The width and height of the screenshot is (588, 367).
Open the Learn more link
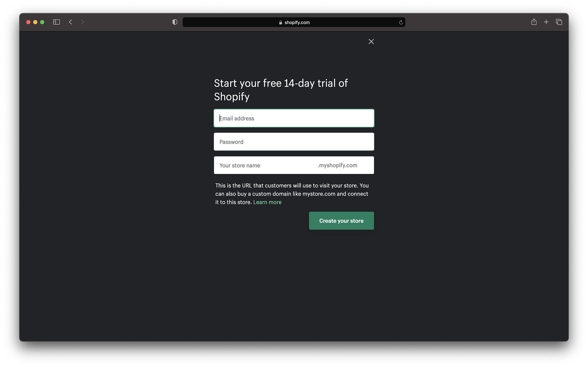pyautogui.click(x=267, y=202)
